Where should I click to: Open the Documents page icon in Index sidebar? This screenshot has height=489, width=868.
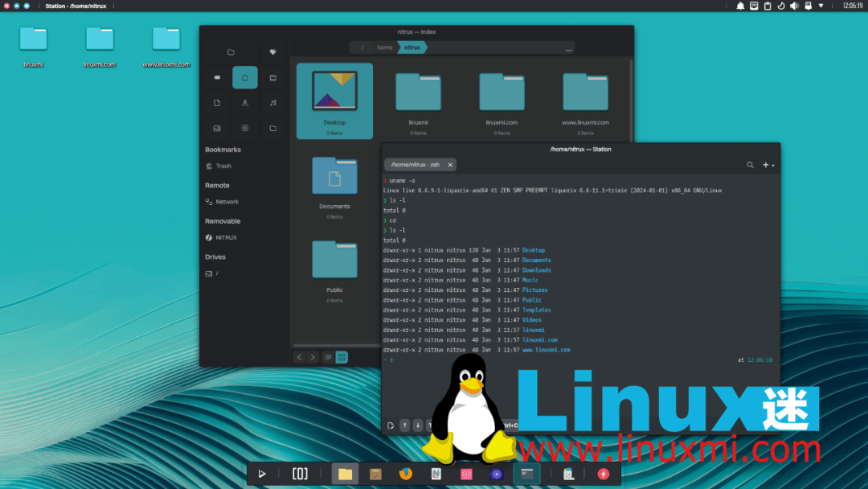[217, 103]
